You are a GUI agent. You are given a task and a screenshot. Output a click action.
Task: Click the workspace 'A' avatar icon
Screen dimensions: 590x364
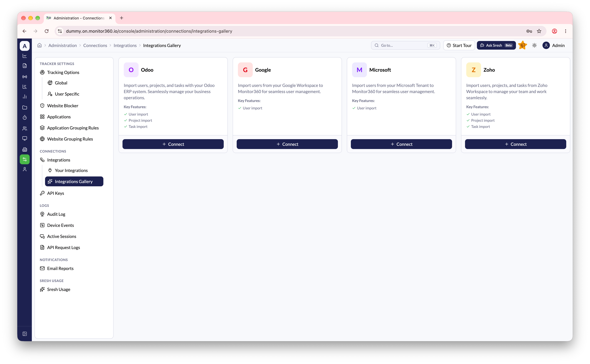pyautogui.click(x=25, y=46)
